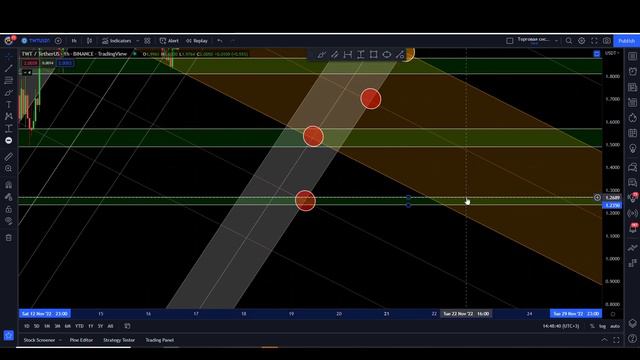The width and height of the screenshot is (640, 360).
Task: Pick vertical range tool in floating toolbar
Action: pos(361,54)
